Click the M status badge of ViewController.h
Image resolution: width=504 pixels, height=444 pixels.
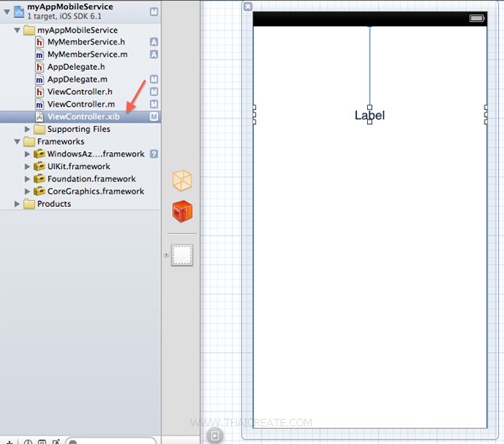tap(154, 92)
